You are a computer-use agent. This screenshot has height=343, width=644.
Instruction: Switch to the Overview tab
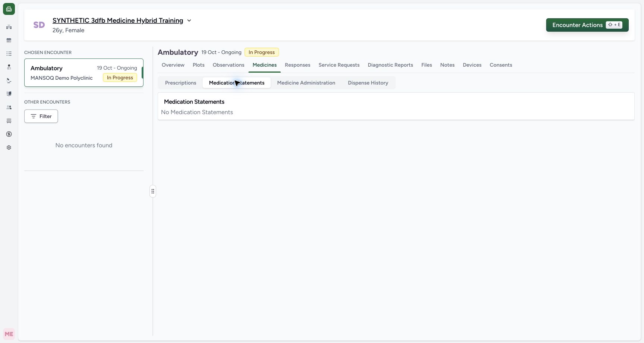pyautogui.click(x=173, y=65)
